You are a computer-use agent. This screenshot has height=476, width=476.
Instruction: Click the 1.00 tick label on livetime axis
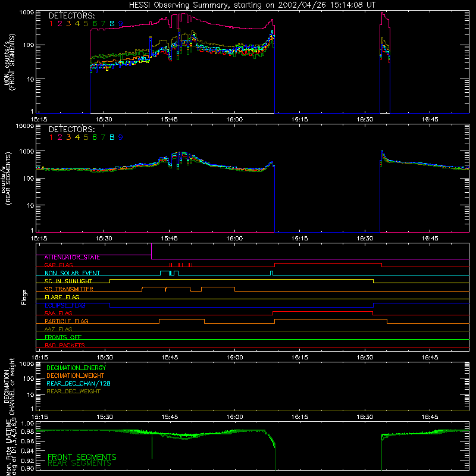27,424
